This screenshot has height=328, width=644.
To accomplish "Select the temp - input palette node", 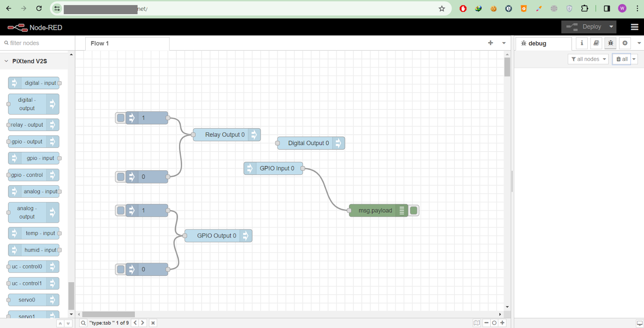I will [x=34, y=233].
